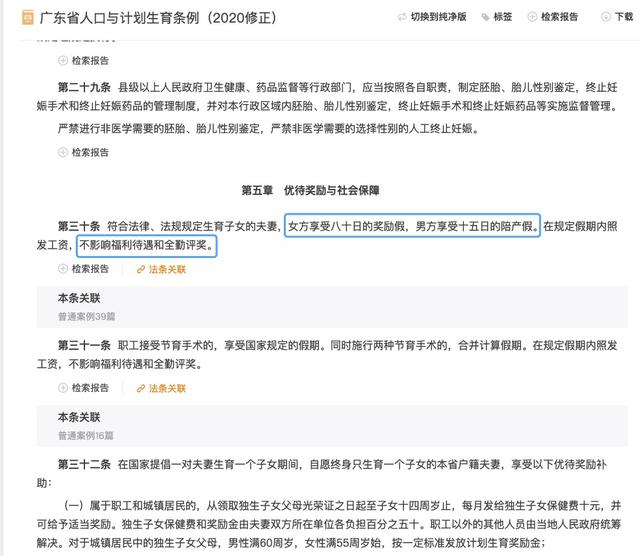Open 检索报告 under 第三十条
640x556 pixels.
(90, 269)
